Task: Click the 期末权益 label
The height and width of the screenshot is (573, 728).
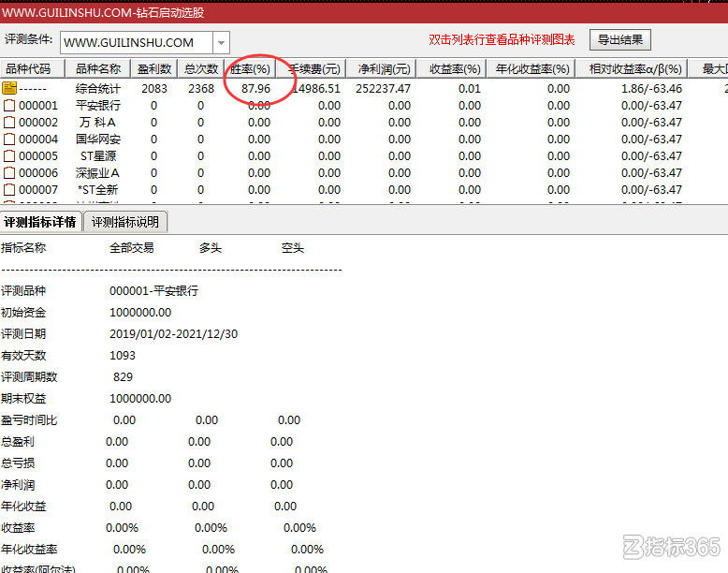Action: [x=23, y=399]
